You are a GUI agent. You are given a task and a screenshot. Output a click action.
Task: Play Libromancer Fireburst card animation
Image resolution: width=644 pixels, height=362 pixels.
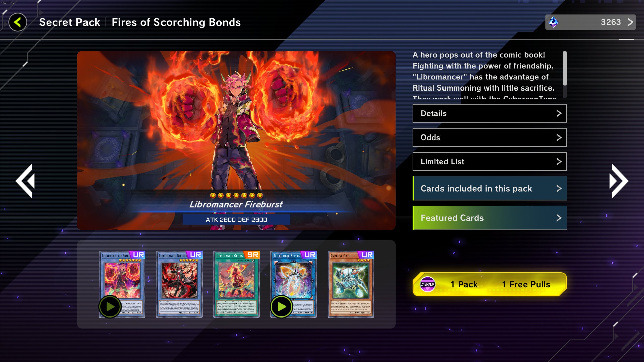[x=110, y=306]
